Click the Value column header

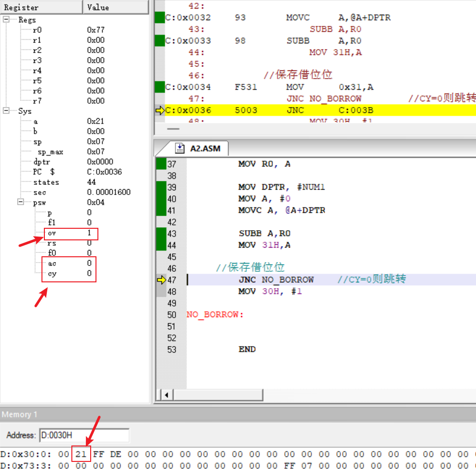click(x=116, y=7)
